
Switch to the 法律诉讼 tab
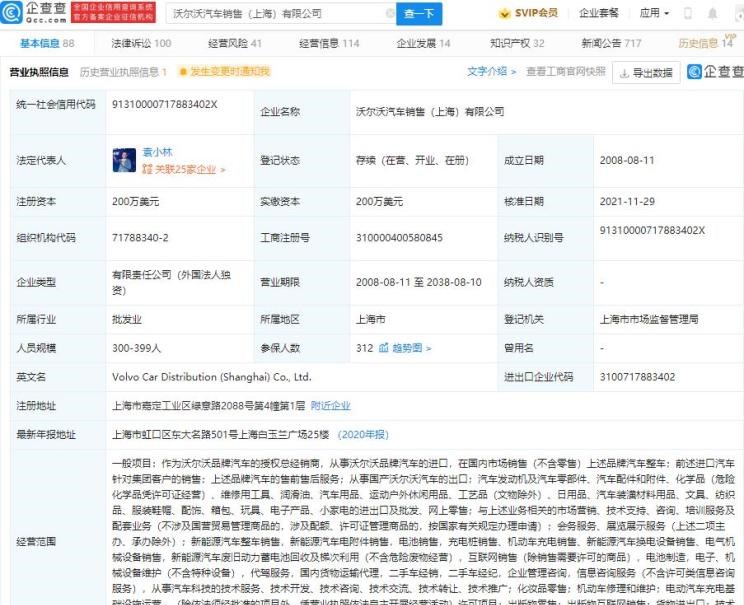tap(141, 43)
